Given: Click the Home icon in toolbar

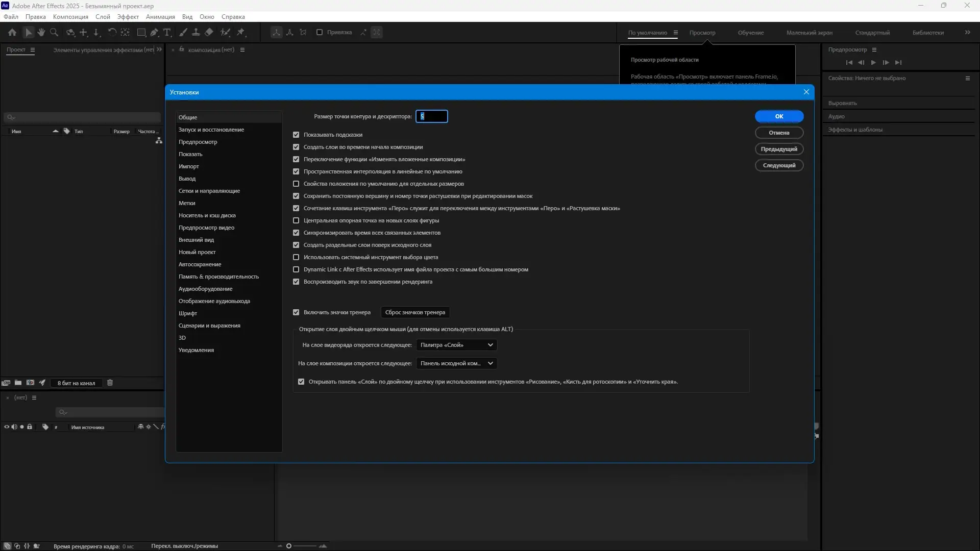Looking at the screenshot, I should [x=12, y=32].
